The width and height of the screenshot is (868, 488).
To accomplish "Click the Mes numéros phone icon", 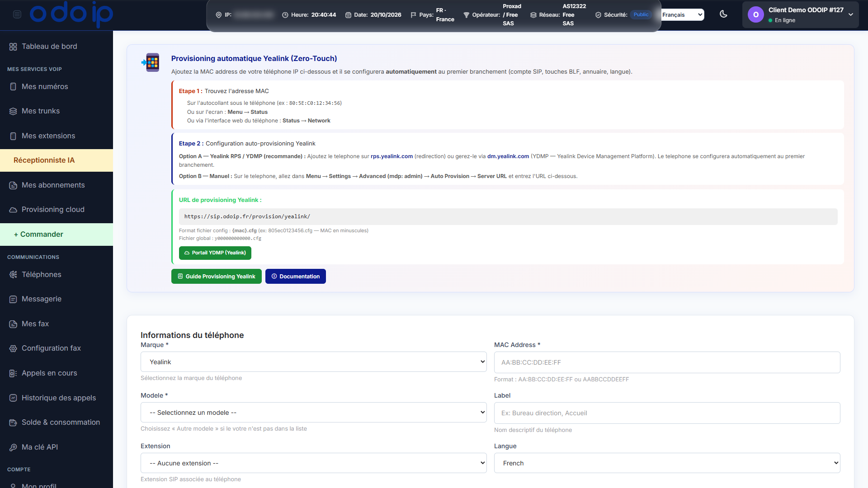I will pyautogui.click(x=13, y=87).
